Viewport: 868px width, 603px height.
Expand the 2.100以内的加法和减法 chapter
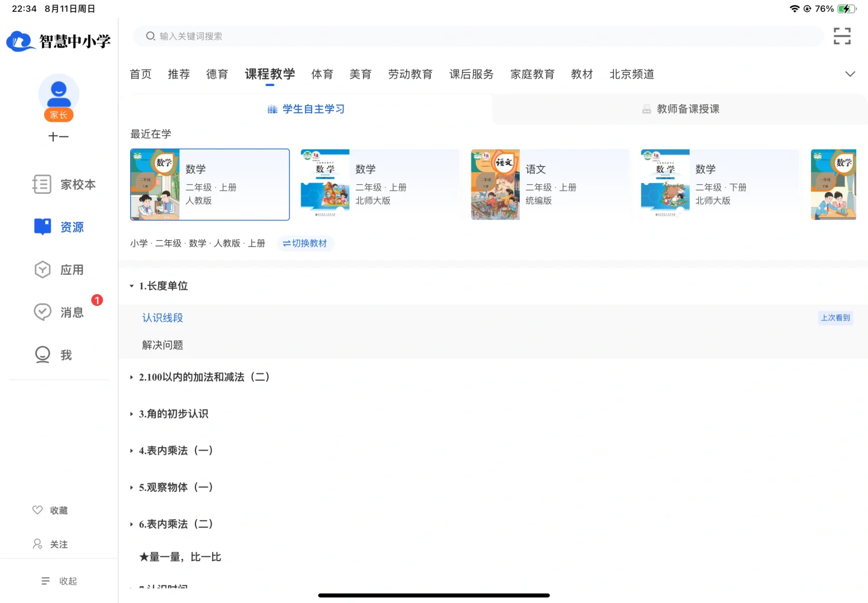click(204, 377)
